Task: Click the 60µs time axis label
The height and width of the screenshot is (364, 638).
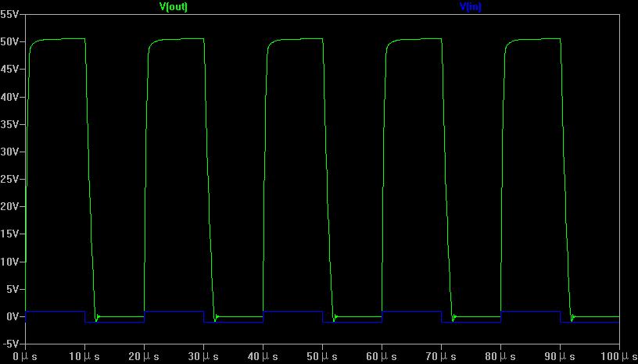Action: [382, 357]
